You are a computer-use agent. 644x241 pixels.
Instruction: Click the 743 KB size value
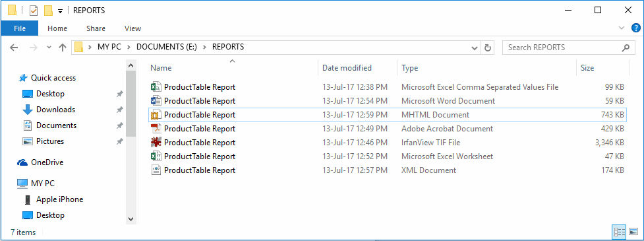612,115
